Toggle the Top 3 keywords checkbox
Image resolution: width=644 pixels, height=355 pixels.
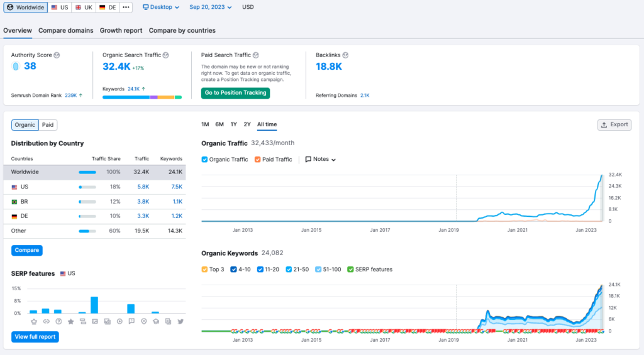point(204,270)
